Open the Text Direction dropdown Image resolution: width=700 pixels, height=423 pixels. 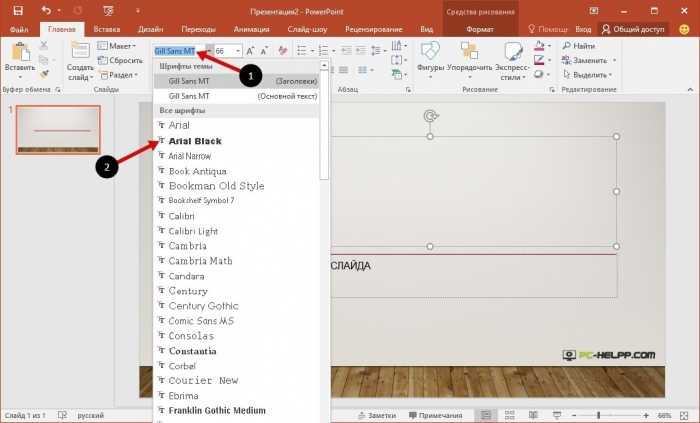(399, 46)
